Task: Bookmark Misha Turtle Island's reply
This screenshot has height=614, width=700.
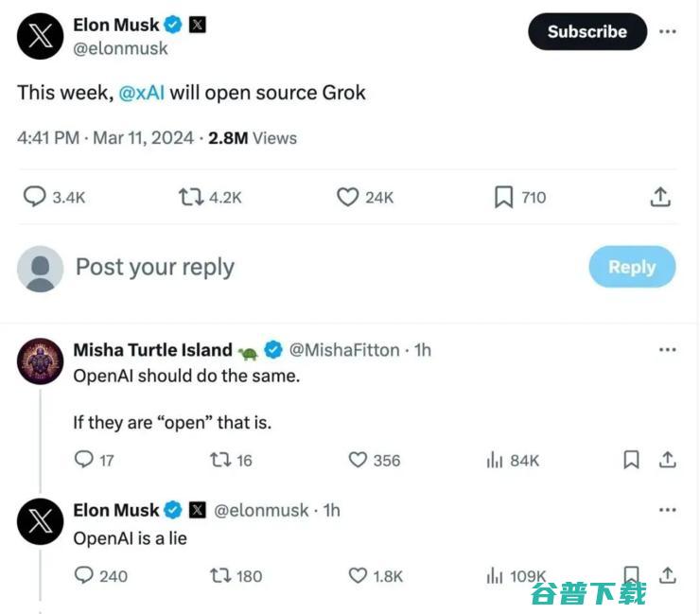Action: (x=631, y=460)
